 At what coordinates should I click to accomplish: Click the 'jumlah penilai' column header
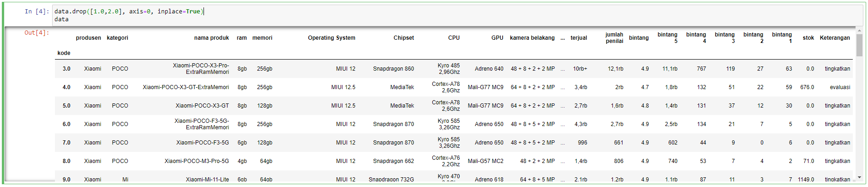[x=614, y=38]
